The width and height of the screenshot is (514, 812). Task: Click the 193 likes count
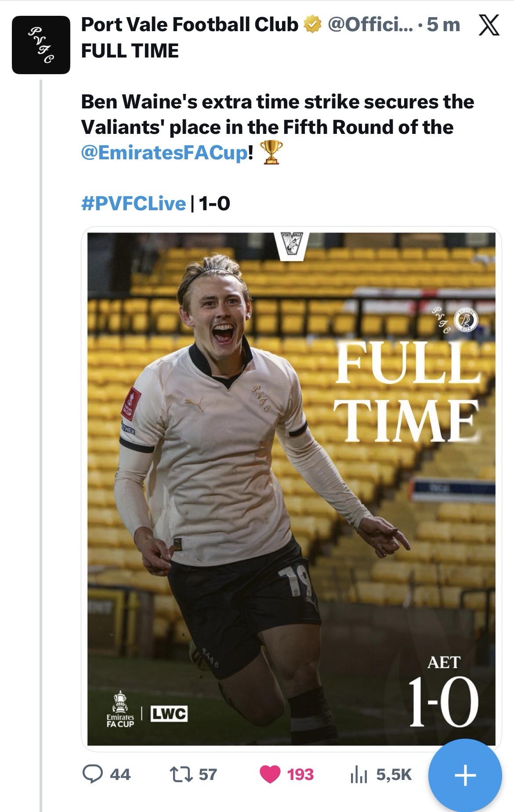pyautogui.click(x=300, y=774)
